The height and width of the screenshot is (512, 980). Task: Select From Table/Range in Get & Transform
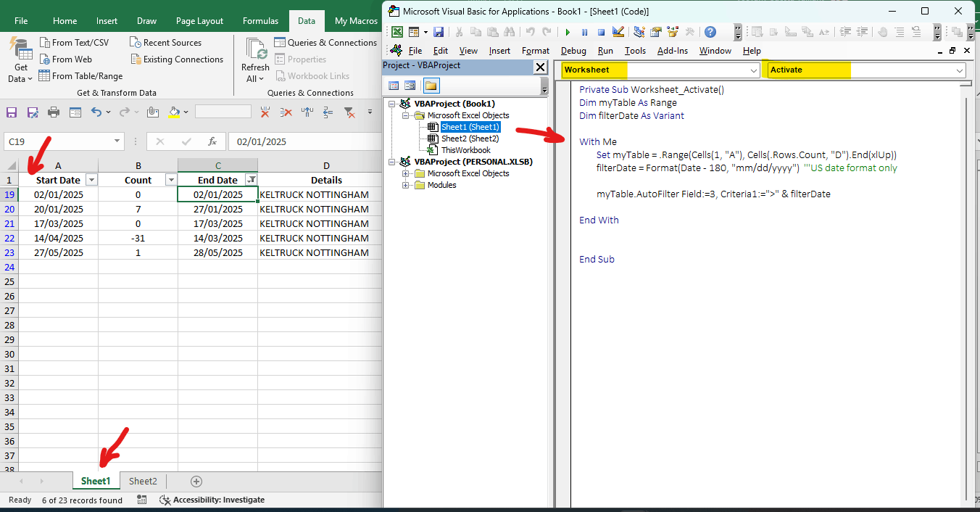[80, 76]
